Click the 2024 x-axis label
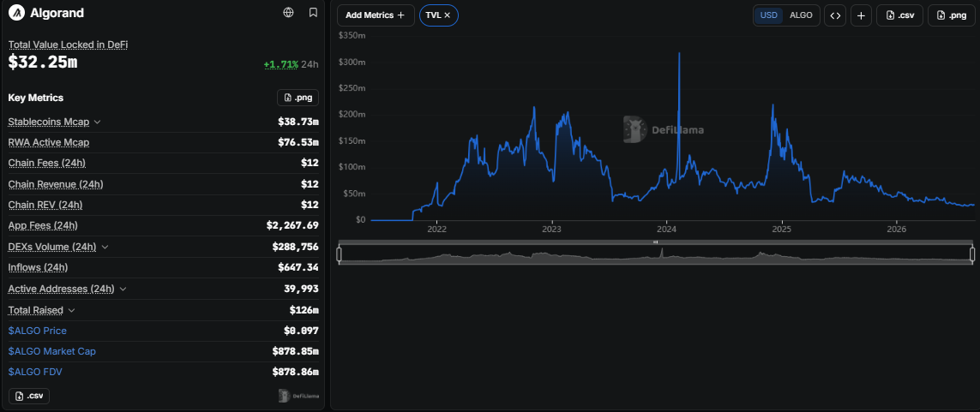Viewport: 980px width, 412px height. coord(667,230)
